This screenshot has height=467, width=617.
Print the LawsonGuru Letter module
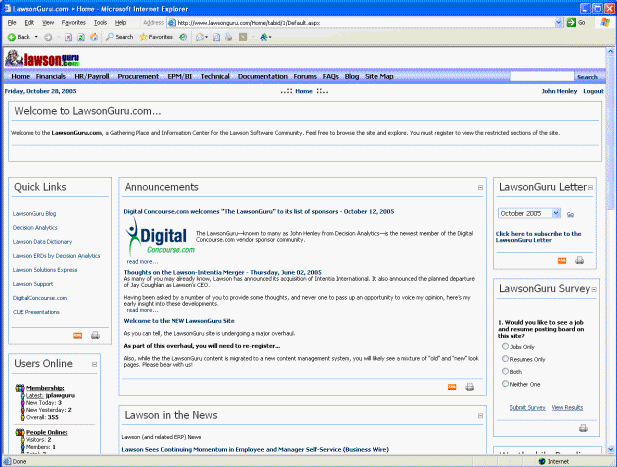point(579,260)
